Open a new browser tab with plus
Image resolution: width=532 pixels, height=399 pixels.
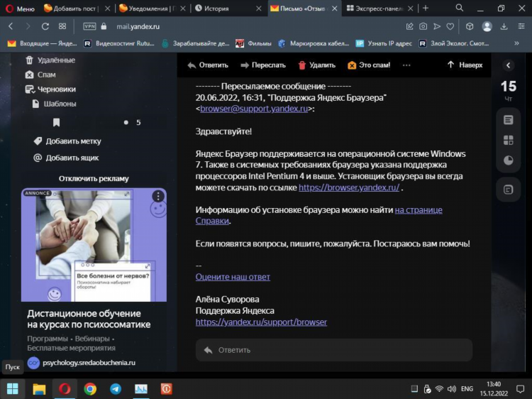coord(426,9)
